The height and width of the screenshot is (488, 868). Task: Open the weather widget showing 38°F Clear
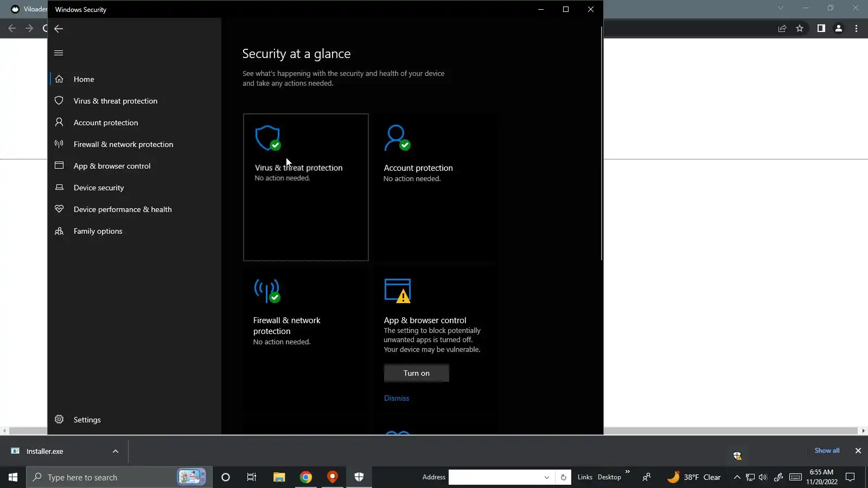[694, 477]
